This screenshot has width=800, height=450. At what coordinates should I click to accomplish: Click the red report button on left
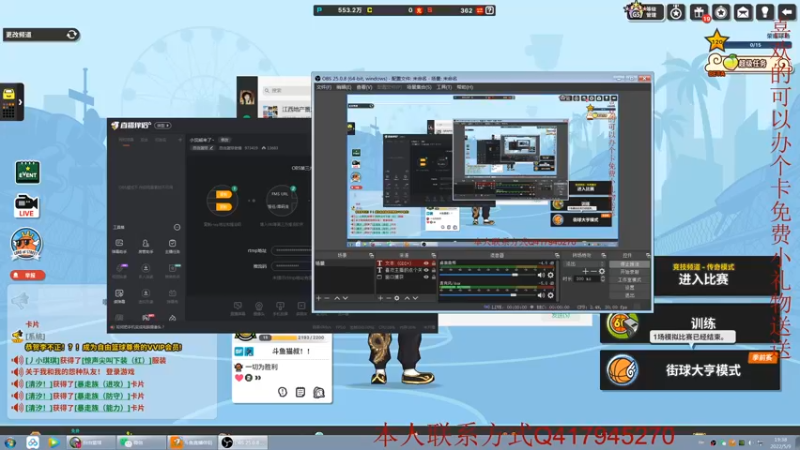click(28, 275)
